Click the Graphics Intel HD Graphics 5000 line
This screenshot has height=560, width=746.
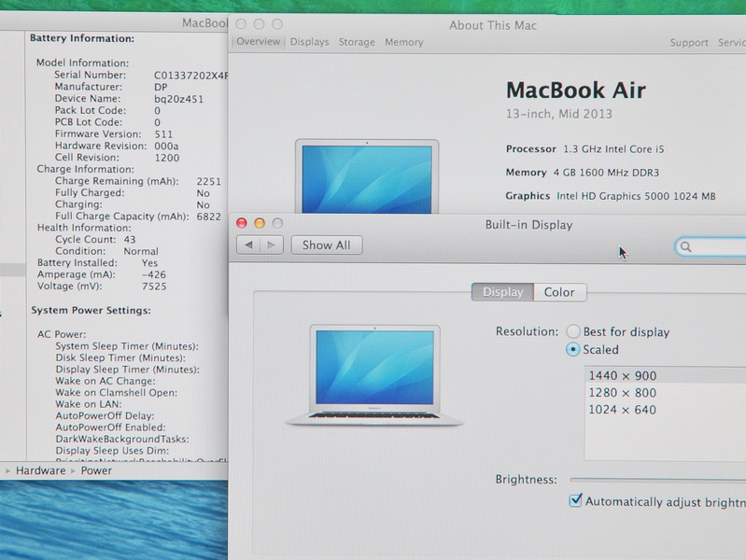(x=611, y=196)
